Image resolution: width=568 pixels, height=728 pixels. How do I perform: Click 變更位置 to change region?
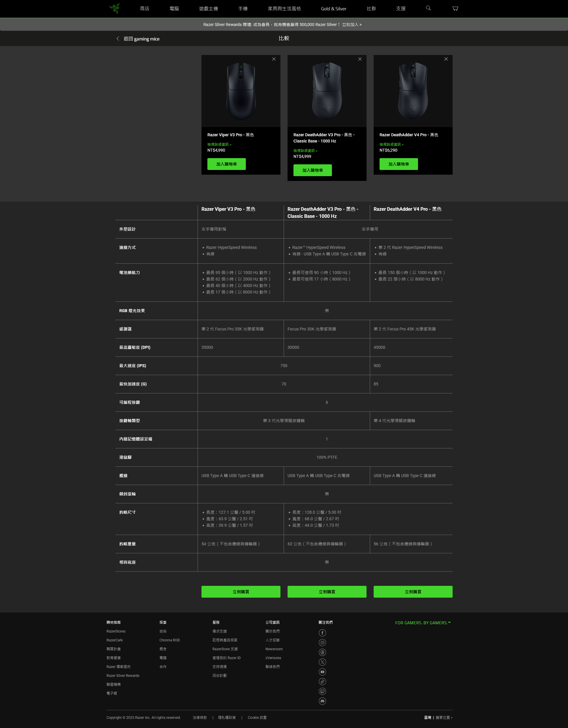tap(444, 718)
